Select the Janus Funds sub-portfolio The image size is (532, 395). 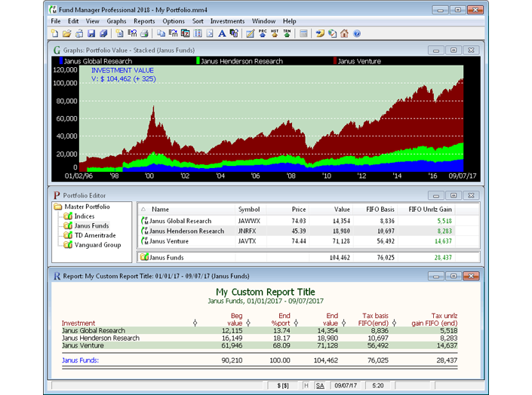[x=91, y=225]
